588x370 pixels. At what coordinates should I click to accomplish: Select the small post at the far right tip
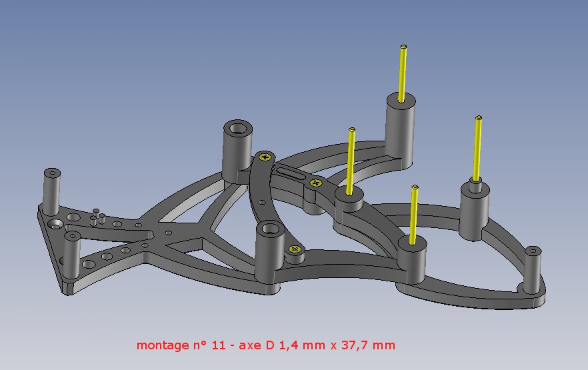coord(533,269)
